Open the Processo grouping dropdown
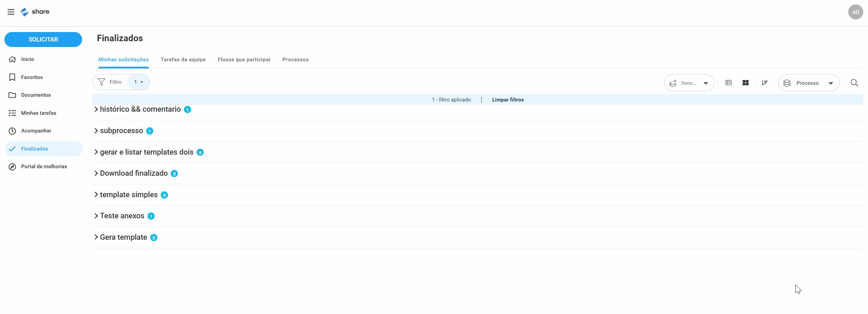Screen dimensions: 868x314 click(x=808, y=83)
